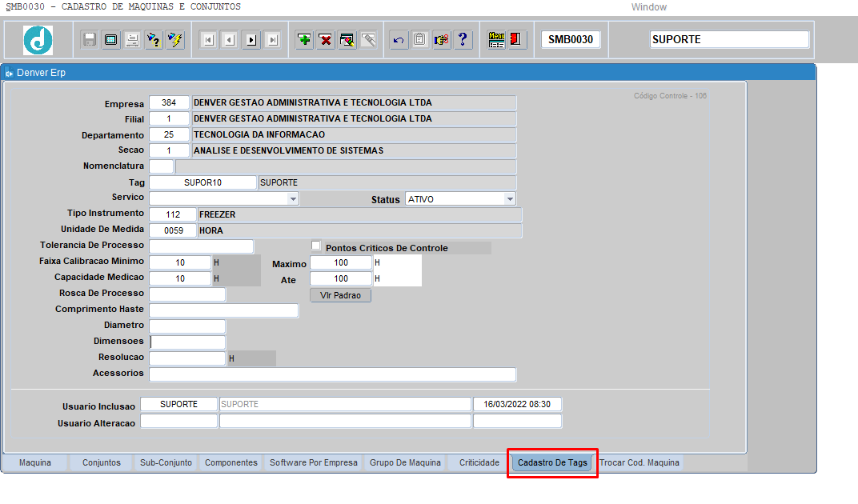
Task: Click the Departamento code field 25
Action: click(169, 134)
